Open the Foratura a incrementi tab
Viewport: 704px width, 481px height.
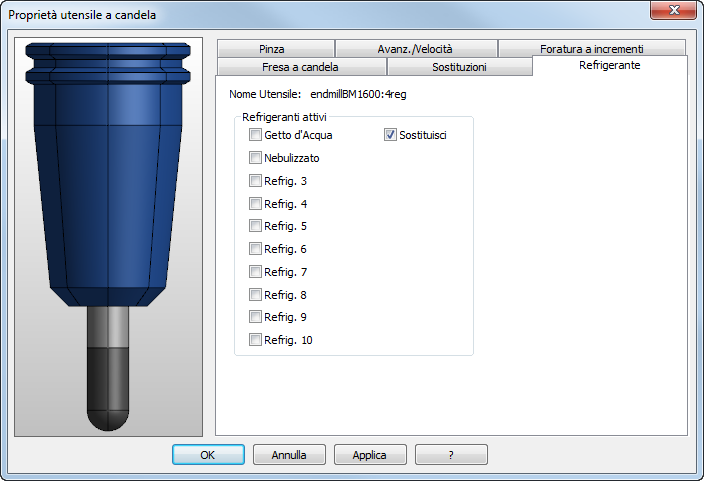point(592,49)
